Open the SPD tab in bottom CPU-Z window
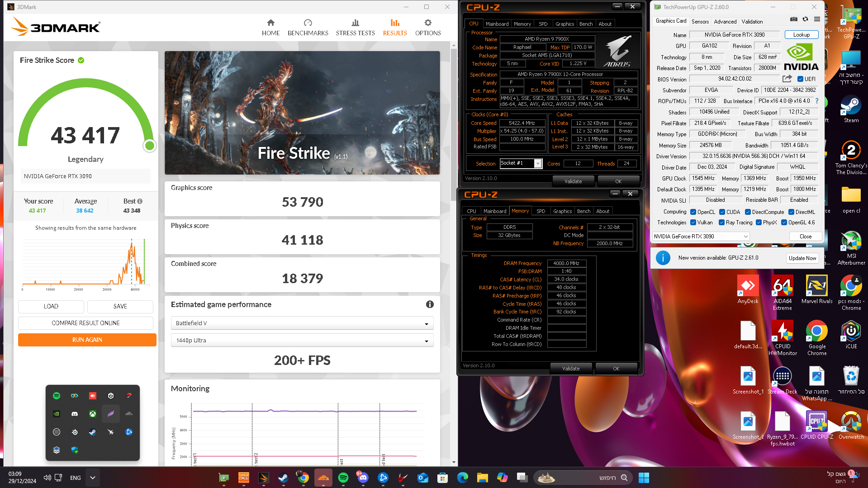The width and height of the screenshot is (868, 488). pyautogui.click(x=541, y=211)
